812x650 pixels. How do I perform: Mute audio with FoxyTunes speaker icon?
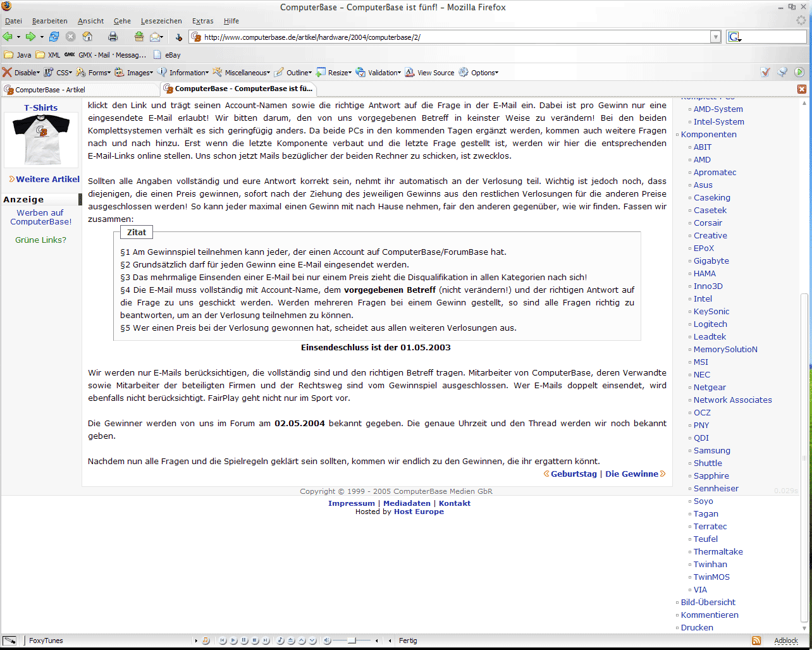pos(327,641)
